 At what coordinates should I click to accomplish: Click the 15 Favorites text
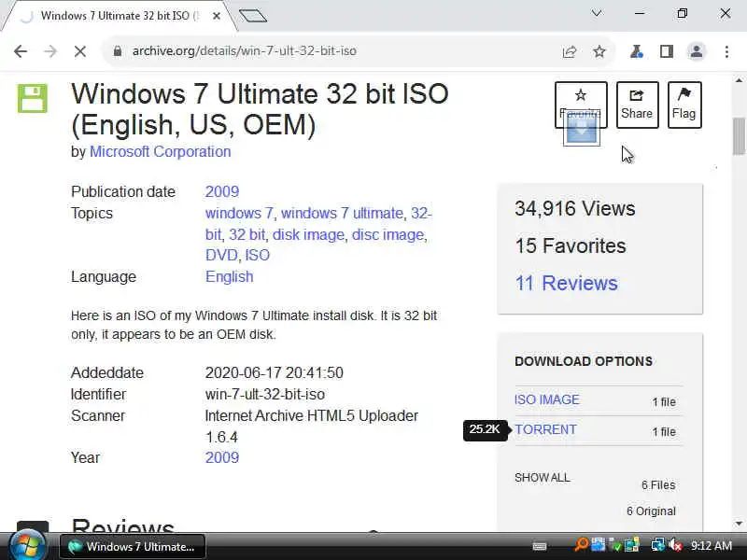point(571,245)
